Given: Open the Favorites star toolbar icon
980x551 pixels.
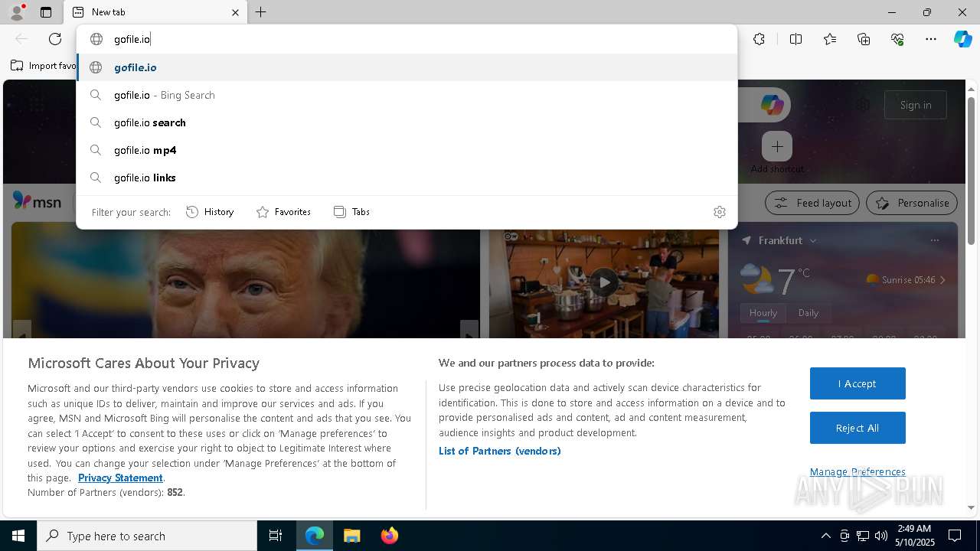Looking at the screenshot, I should pos(830,39).
